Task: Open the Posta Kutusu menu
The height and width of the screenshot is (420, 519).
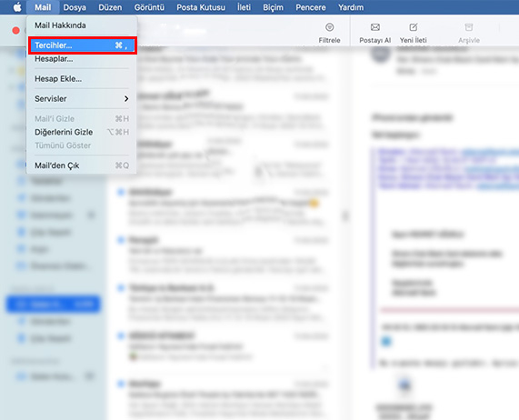Action: pyautogui.click(x=201, y=7)
